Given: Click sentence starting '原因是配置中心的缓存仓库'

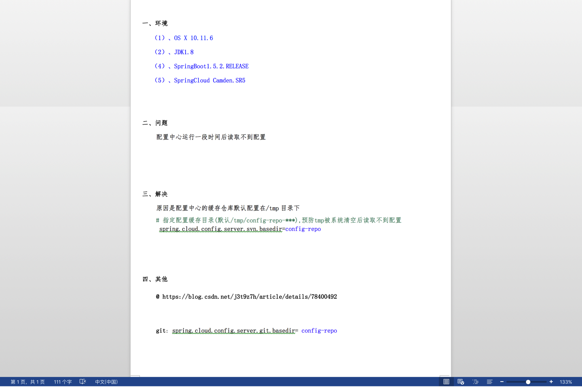Looking at the screenshot, I should [228, 208].
